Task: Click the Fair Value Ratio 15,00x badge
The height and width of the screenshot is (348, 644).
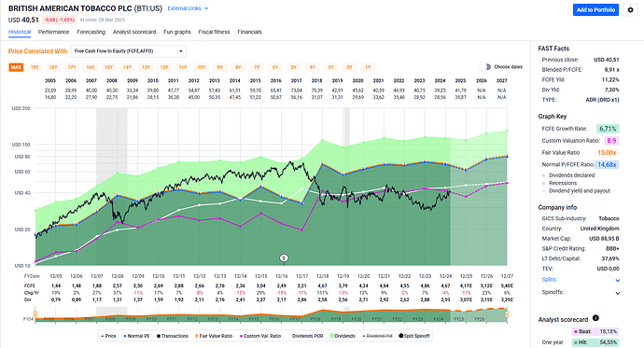Action: pos(607,153)
